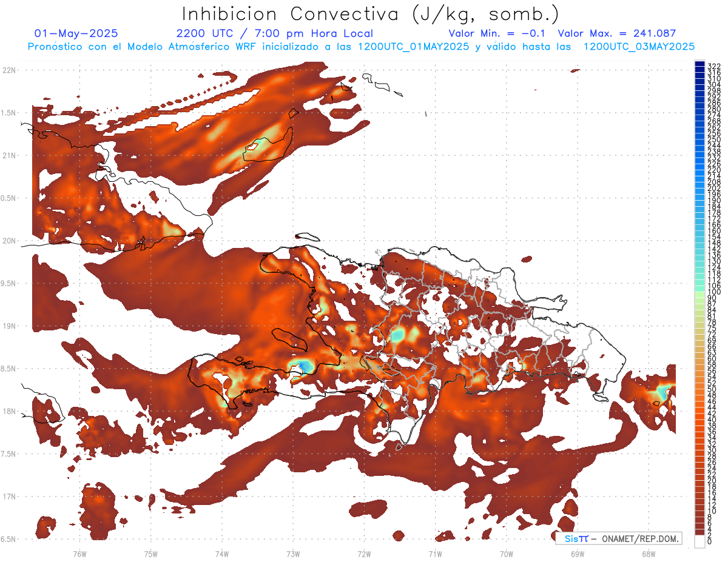Click the '2200 UTC / 7:00 pm Hora Local' label

tap(275, 33)
